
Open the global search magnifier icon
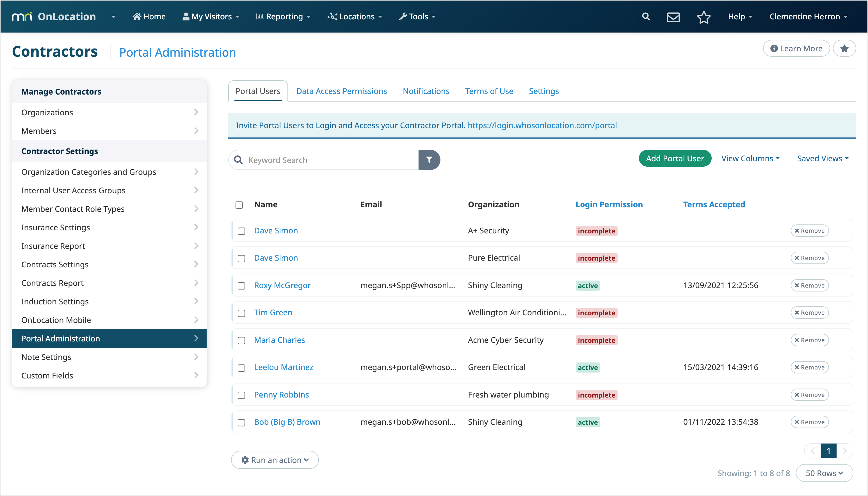point(646,16)
